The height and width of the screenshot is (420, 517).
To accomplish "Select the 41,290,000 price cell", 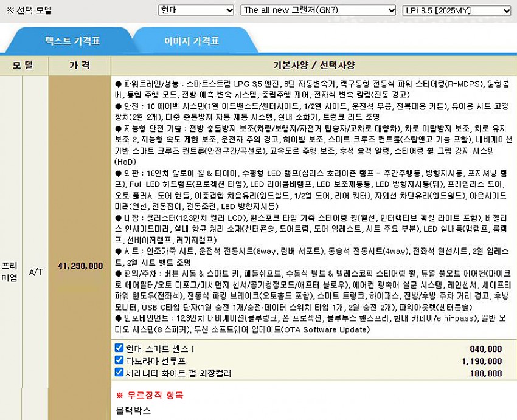I will [80, 266].
